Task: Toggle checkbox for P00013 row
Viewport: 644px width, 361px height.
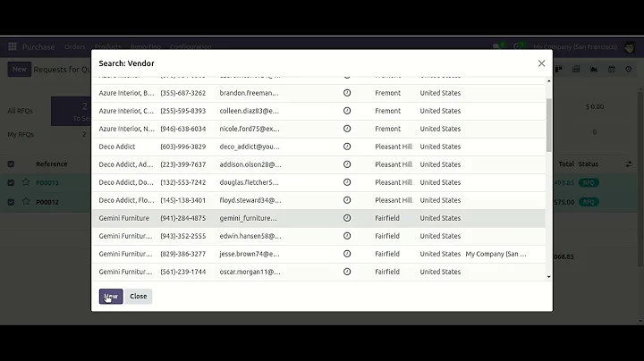Action: [11, 183]
